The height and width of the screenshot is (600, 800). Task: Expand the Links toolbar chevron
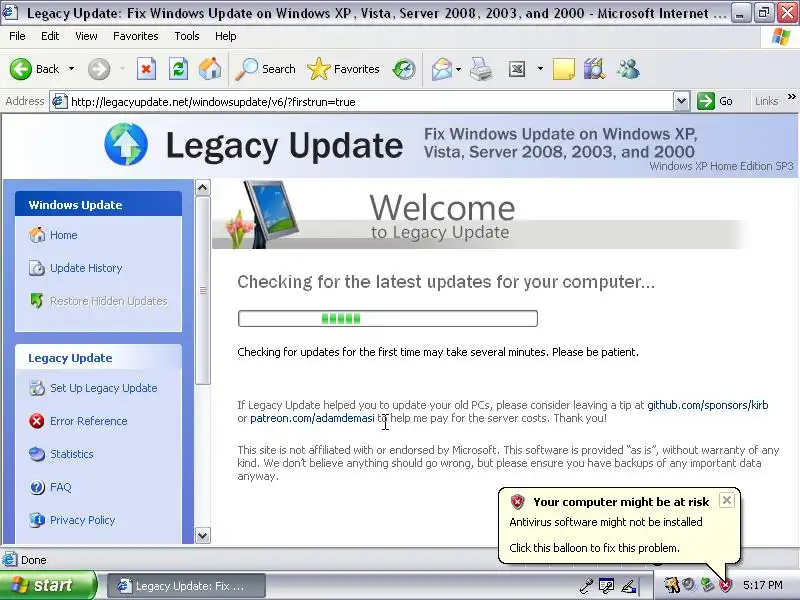tap(791, 97)
